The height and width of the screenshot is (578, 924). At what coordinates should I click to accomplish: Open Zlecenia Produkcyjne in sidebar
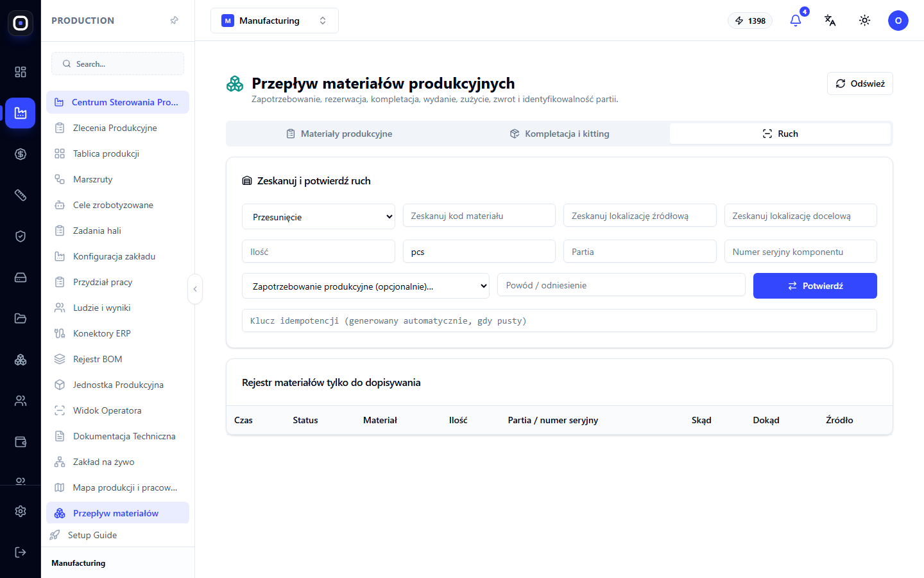click(117, 128)
